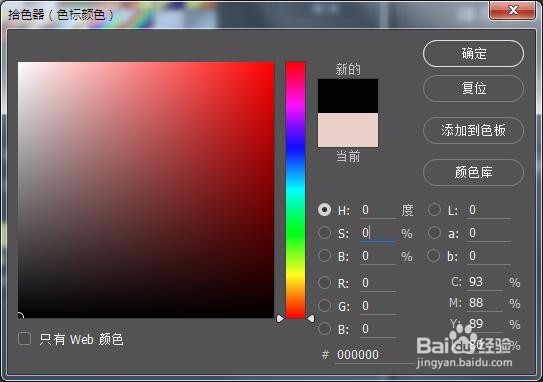Close the color picker dialog

(513, 10)
